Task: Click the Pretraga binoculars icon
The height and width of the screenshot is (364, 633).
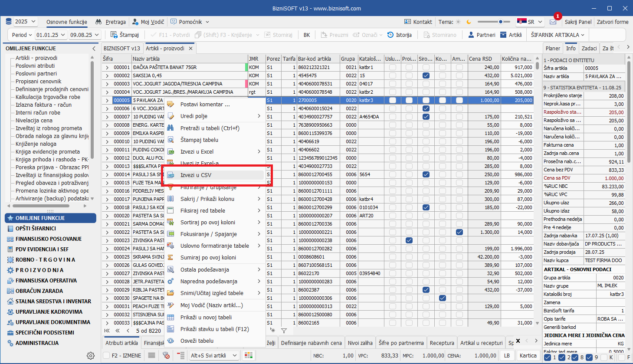Action: [x=98, y=22]
